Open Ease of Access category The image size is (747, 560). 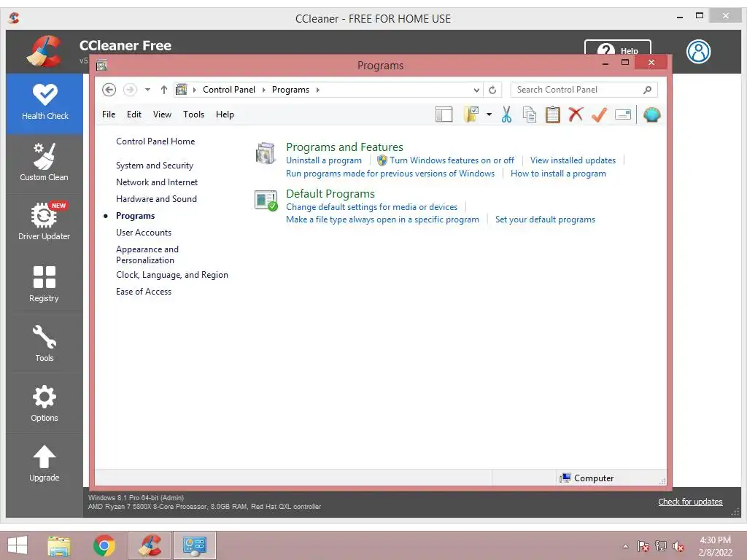144,292
